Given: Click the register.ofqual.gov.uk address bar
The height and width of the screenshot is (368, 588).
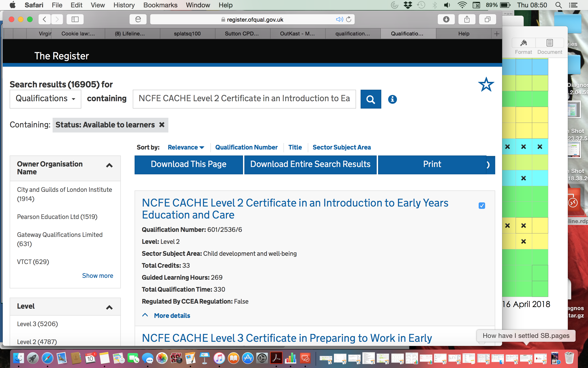Looking at the screenshot, I should pos(252,19).
